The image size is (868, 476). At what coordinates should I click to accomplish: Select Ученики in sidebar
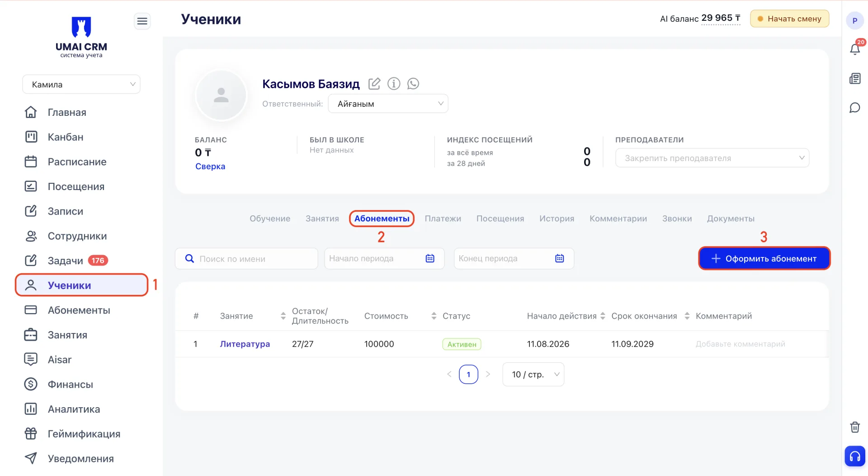pyautogui.click(x=81, y=285)
